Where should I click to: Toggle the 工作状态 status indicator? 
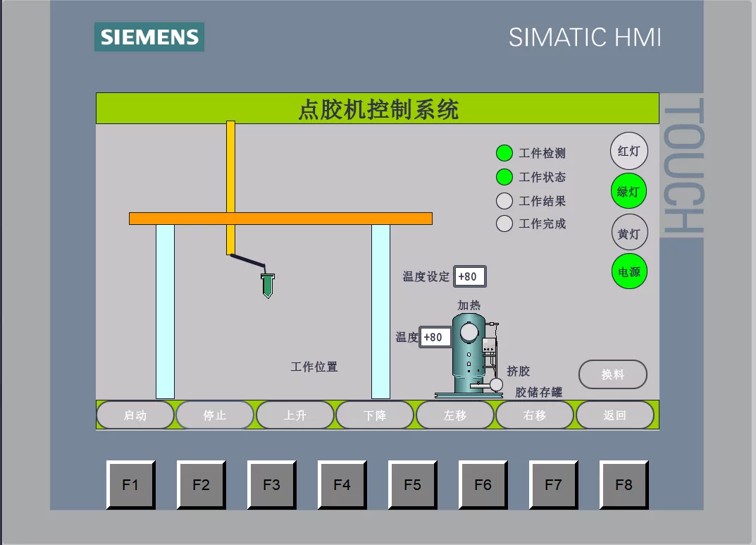coord(504,177)
